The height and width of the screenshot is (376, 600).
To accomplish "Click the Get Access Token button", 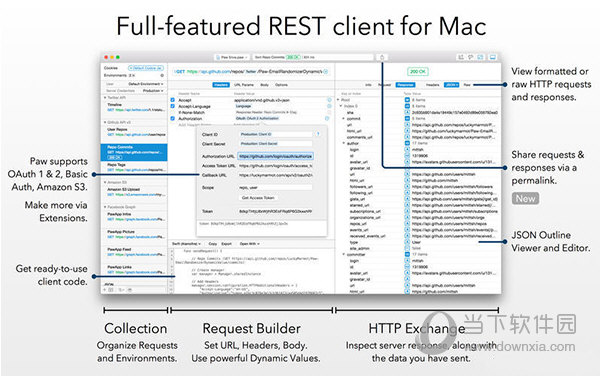I will 258,198.
